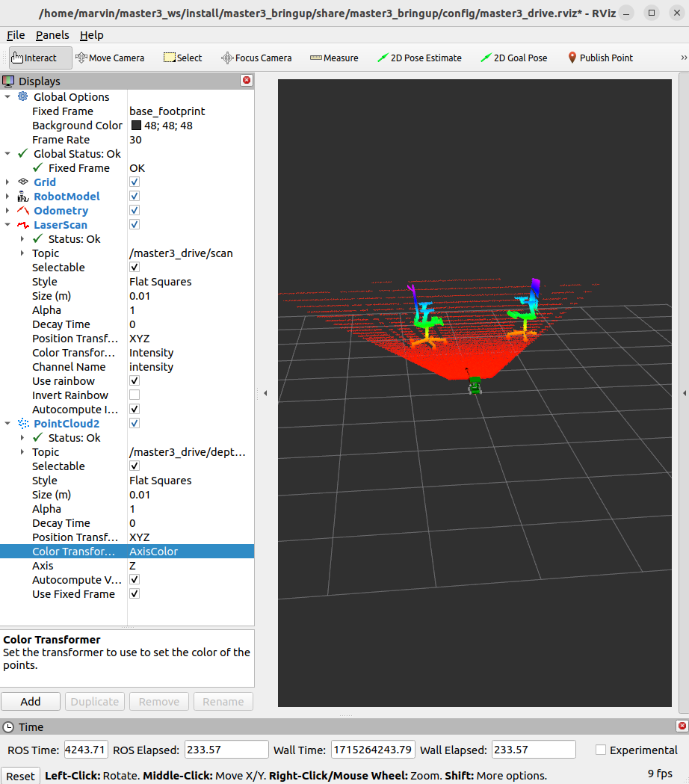Click the Add display button
Screen dimensions: 689x784
pyautogui.click(x=31, y=701)
